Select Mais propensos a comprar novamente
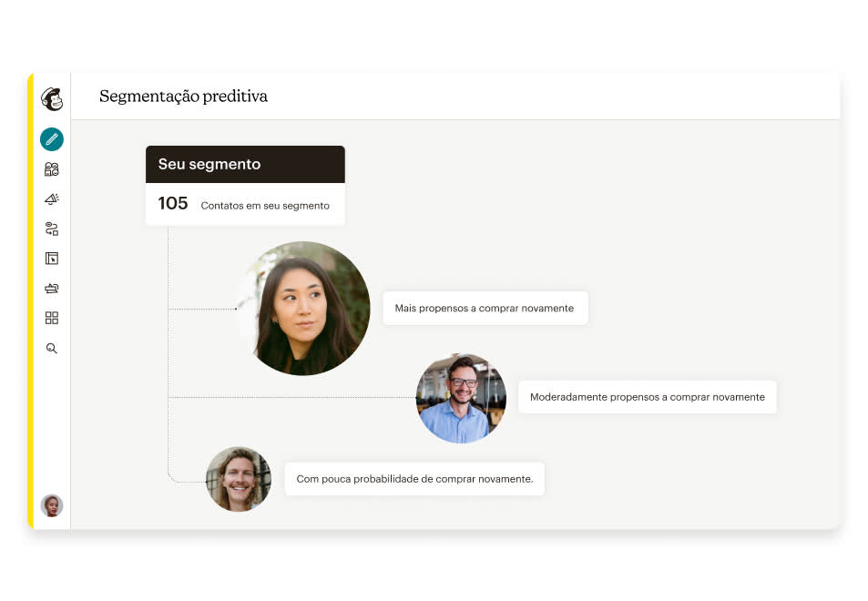Screen dimensions: 868x601 (x=485, y=309)
